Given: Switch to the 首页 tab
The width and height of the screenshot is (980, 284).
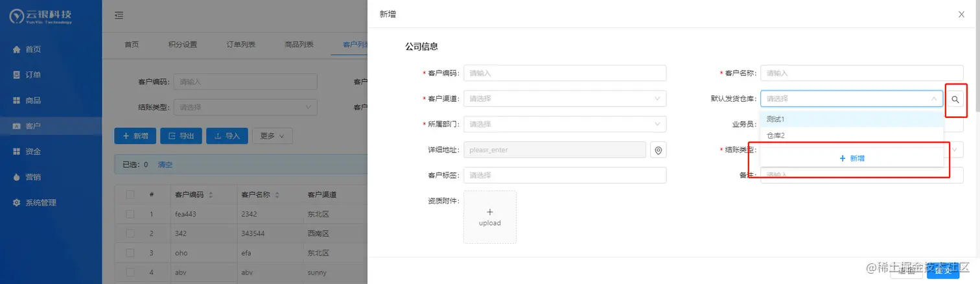Looking at the screenshot, I should coord(132,45).
